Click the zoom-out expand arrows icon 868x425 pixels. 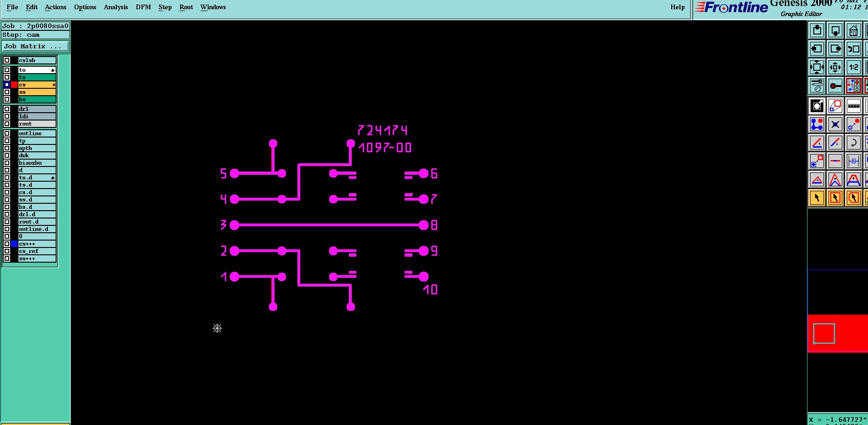pos(817,67)
